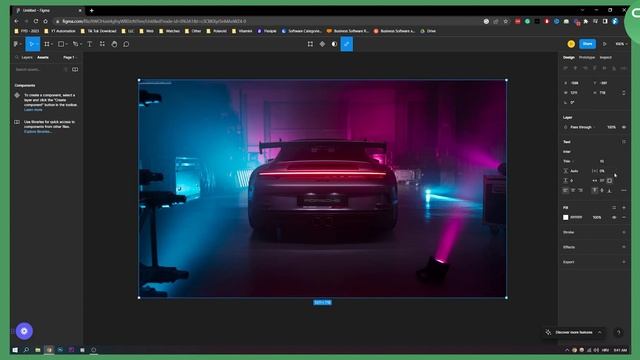Select the Hand tool
This screenshot has height=360, width=640.
tap(114, 44)
